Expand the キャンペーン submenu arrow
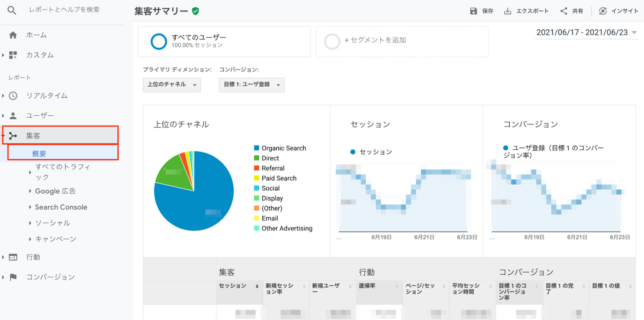The height and width of the screenshot is (320, 644). (30, 239)
